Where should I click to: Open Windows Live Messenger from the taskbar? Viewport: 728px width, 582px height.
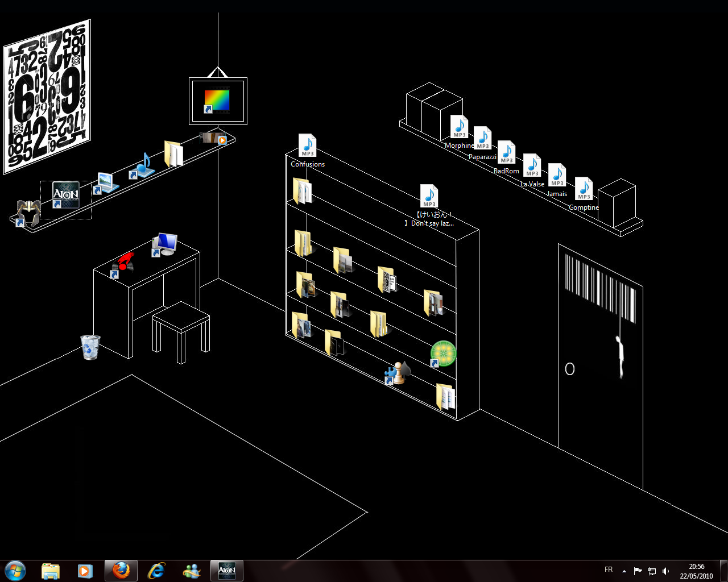tap(192, 571)
